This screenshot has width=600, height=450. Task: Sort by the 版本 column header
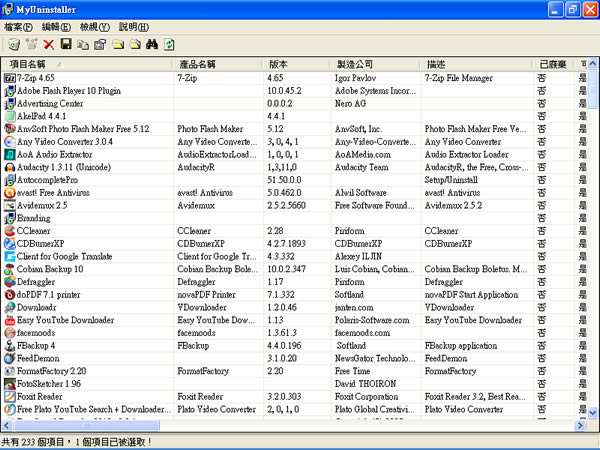coord(296,64)
